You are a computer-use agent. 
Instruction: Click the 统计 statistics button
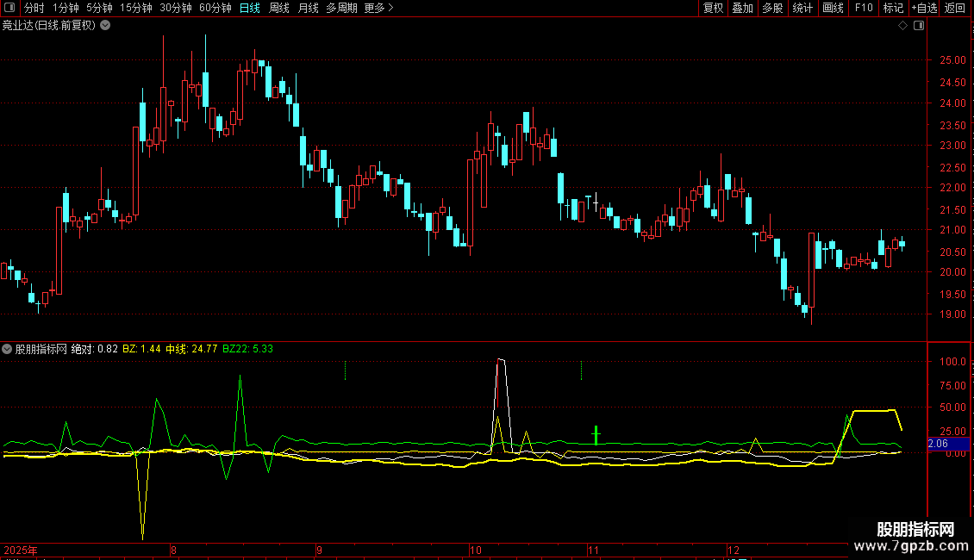(802, 8)
